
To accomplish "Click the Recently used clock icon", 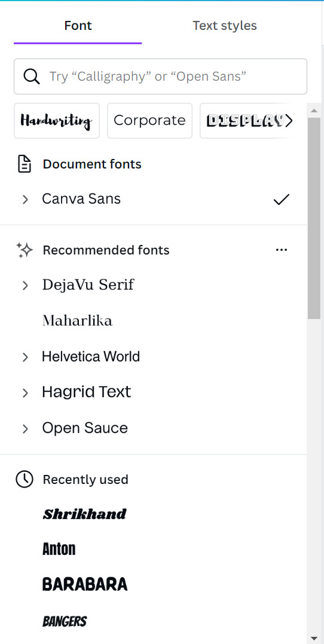I will point(25,479).
